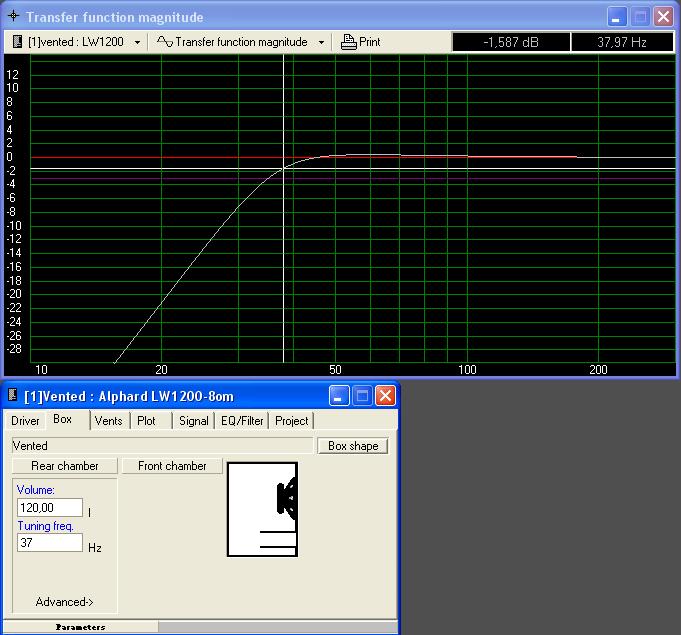Select the Signal tab
This screenshot has height=635, width=681.
click(x=193, y=421)
